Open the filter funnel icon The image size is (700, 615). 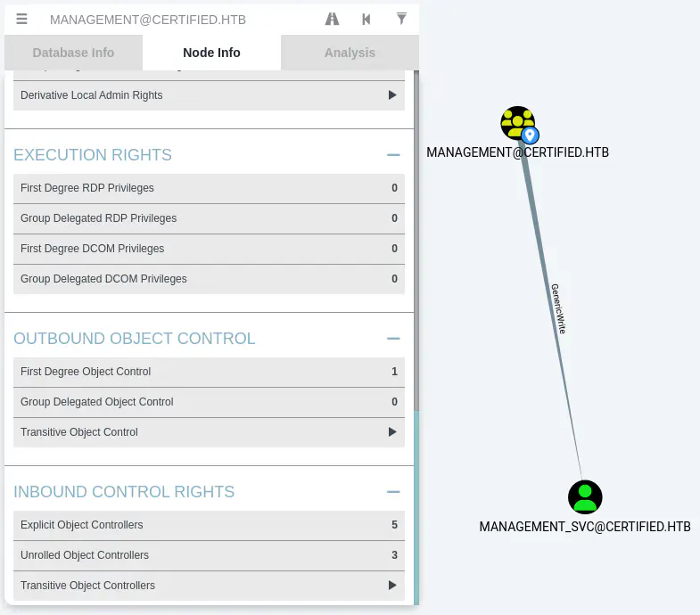click(x=401, y=19)
